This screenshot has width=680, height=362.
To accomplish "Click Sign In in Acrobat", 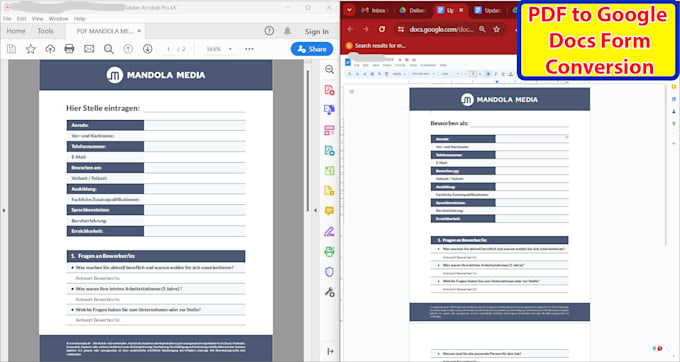I will (x=317, y=31).
